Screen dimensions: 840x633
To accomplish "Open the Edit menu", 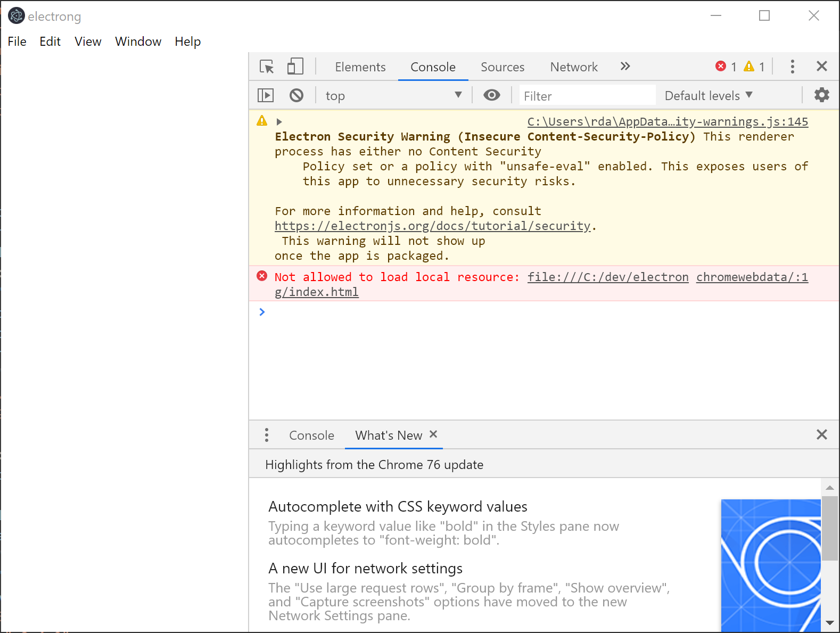I will (50, 42).
